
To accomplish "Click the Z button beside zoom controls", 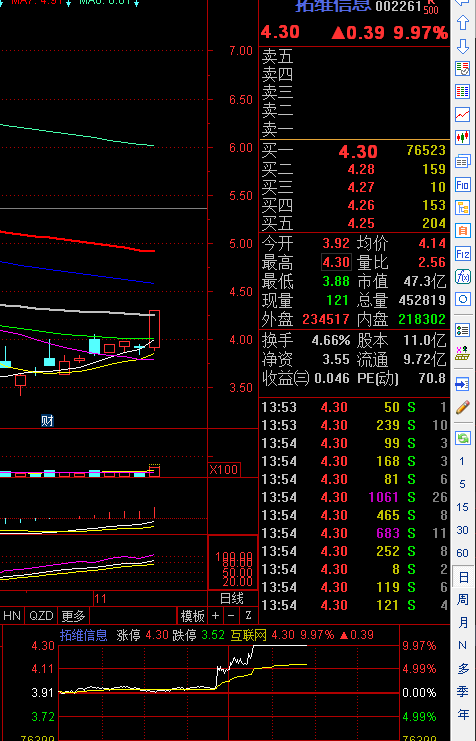I will (249, 616).
